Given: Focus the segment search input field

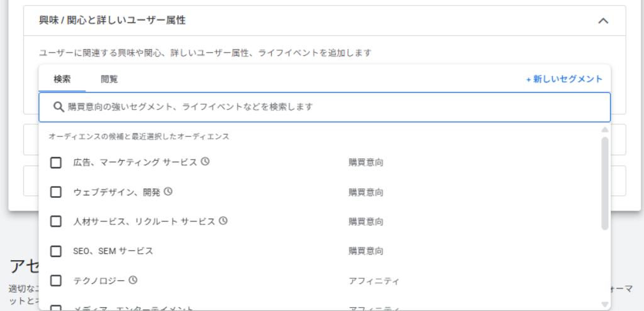Looking at the screenshot, I should (325, 107).
